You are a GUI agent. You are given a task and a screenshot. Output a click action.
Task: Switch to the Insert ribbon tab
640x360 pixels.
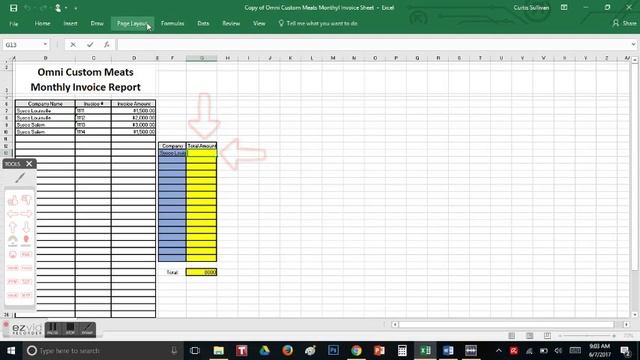(x=70, y=24)
